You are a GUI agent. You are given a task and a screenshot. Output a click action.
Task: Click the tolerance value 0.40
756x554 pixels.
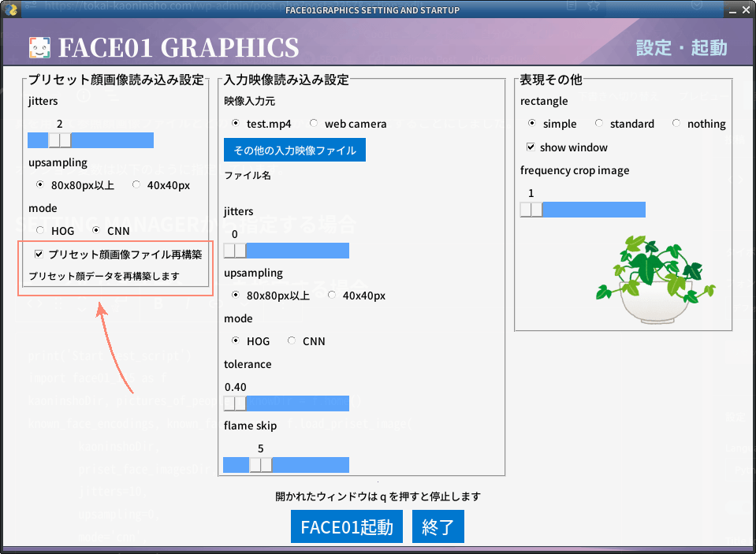(235, 387)
